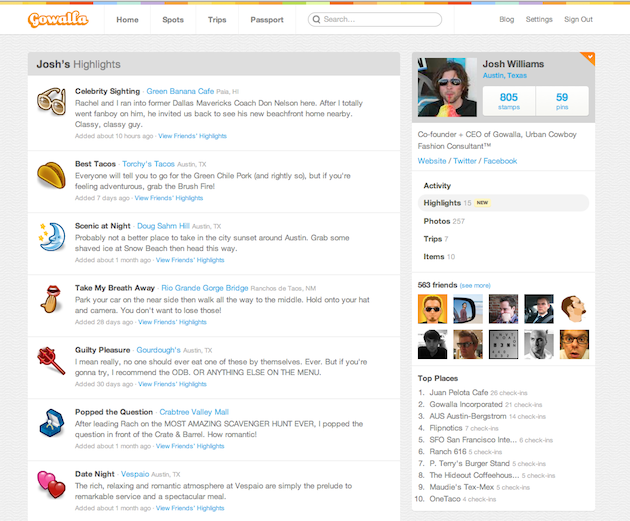This screenshot has height=521, width=630.
Task: Open the Passport nav tab
Action: point(267,20)
